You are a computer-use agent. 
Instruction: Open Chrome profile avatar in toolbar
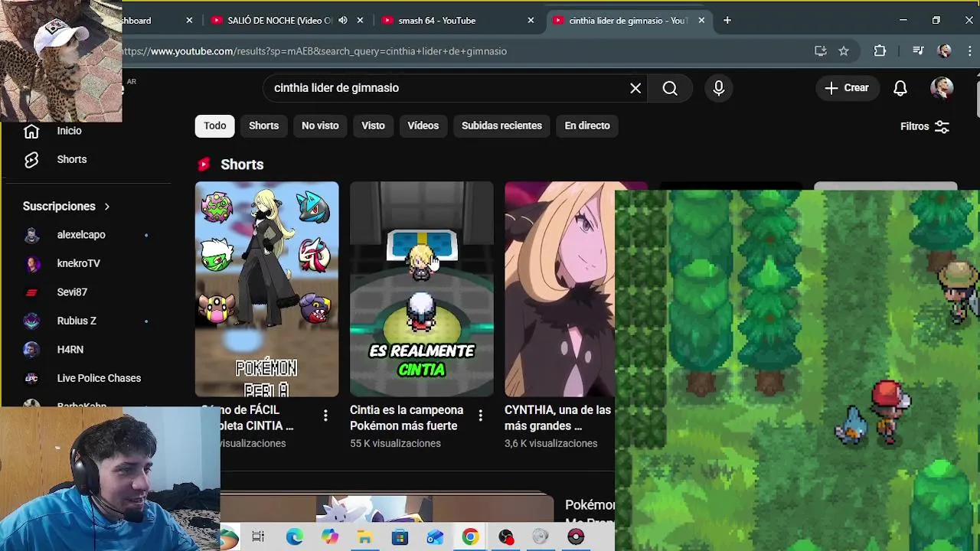(x=944, y=51)
